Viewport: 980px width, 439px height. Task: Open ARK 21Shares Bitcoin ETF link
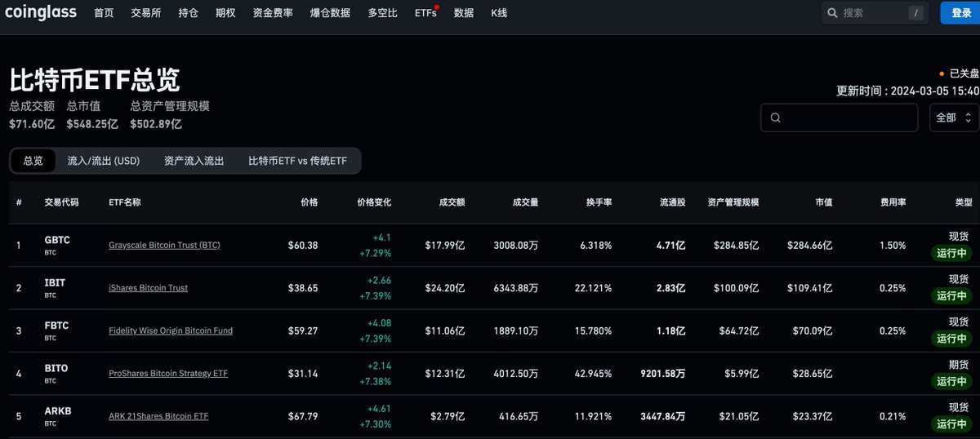coord(158,416)
